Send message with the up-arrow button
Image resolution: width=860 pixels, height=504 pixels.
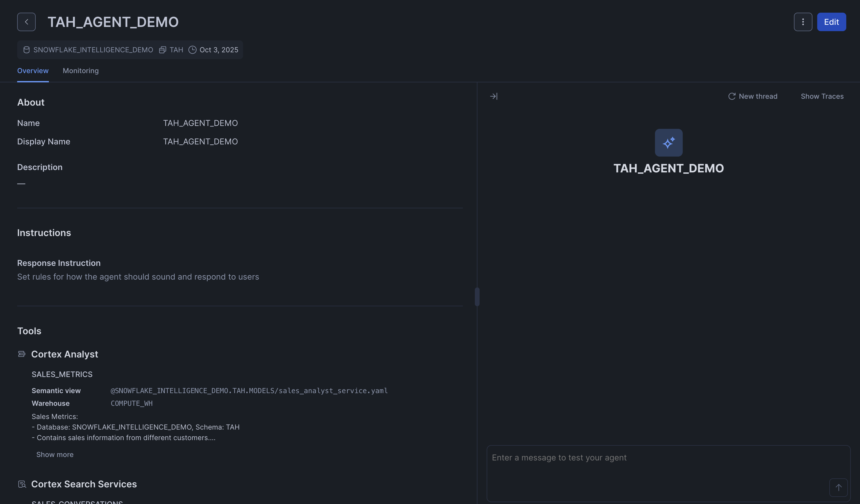[838, 487]
